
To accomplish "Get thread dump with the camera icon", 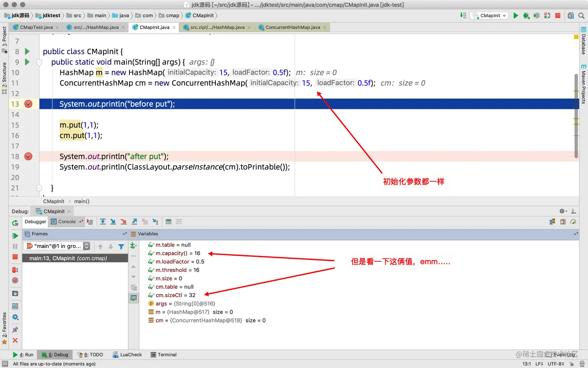I will tap(15, 293).
